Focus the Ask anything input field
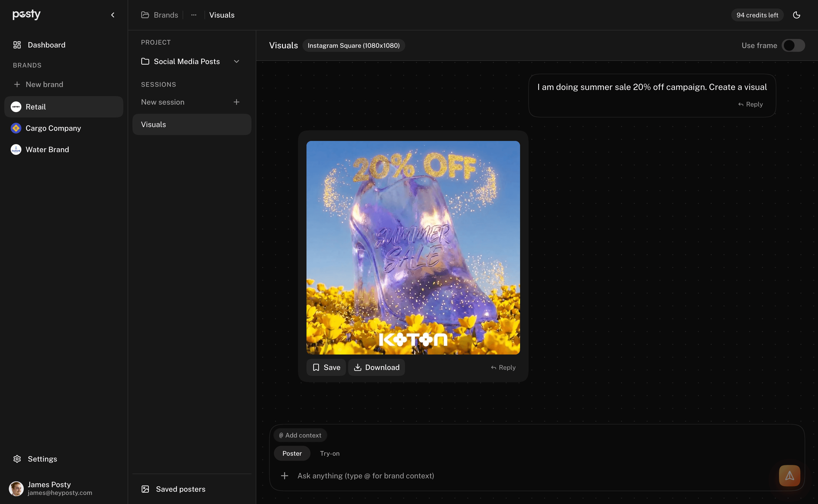 tap(533, 476)
